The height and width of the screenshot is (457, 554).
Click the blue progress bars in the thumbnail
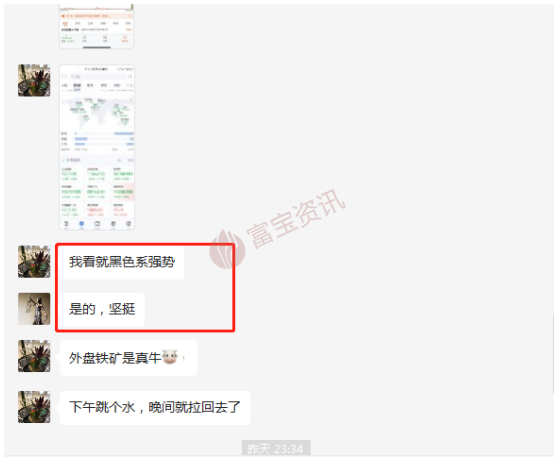pos(104,139)
